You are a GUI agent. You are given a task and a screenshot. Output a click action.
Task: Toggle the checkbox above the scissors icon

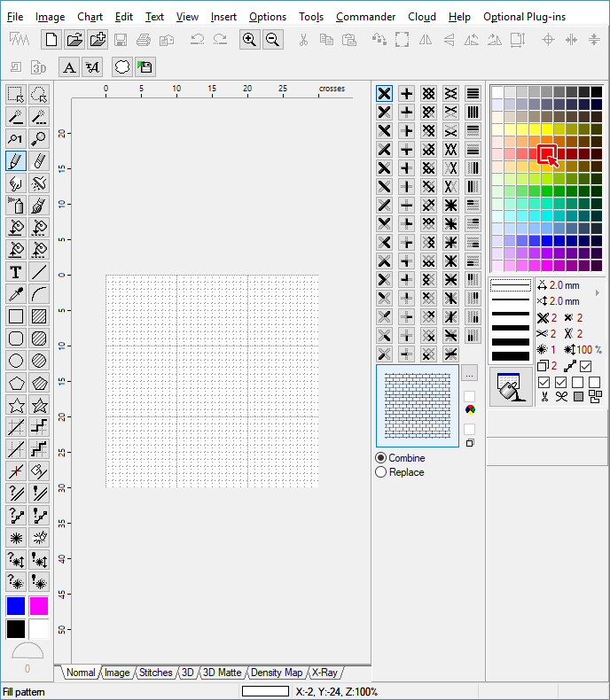coord(544,382)
